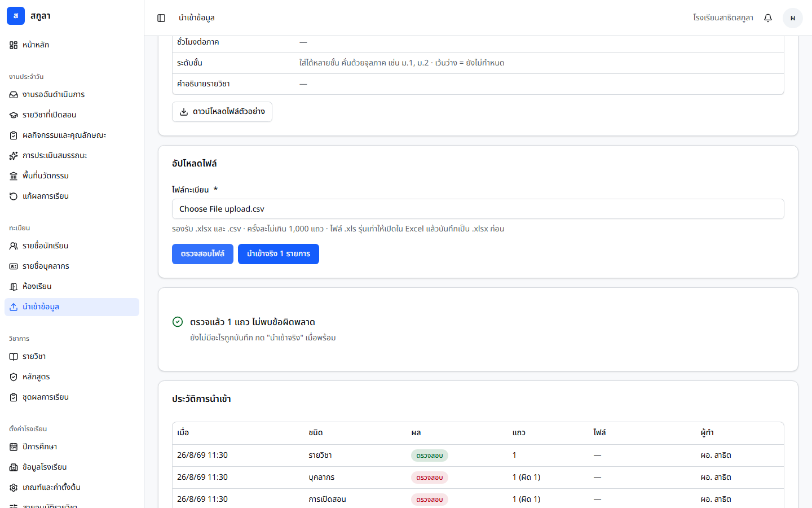Download the sample file ดาวน์โหลดไฟล์ตัวอย่าง

(222, 112)
